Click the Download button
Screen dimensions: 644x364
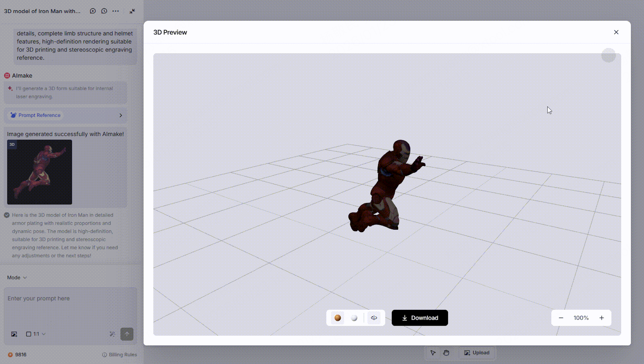pos(420,318)
